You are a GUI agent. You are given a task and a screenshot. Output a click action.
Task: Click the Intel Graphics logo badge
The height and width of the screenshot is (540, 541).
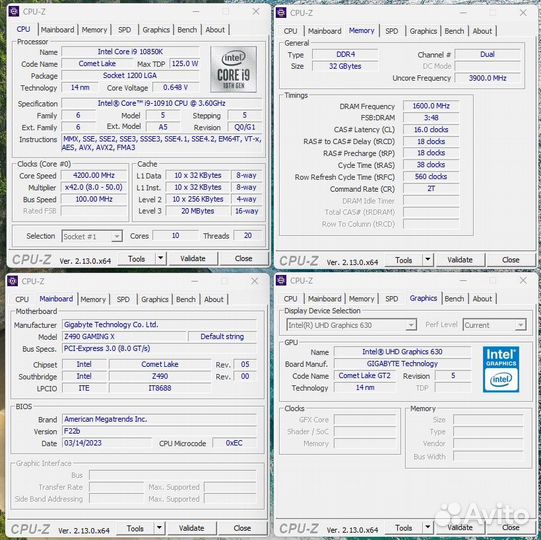point(501,369)
